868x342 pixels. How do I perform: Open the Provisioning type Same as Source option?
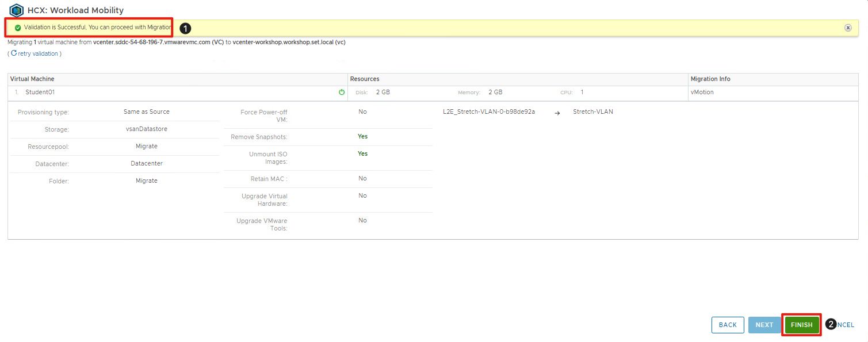coord(146,112)
